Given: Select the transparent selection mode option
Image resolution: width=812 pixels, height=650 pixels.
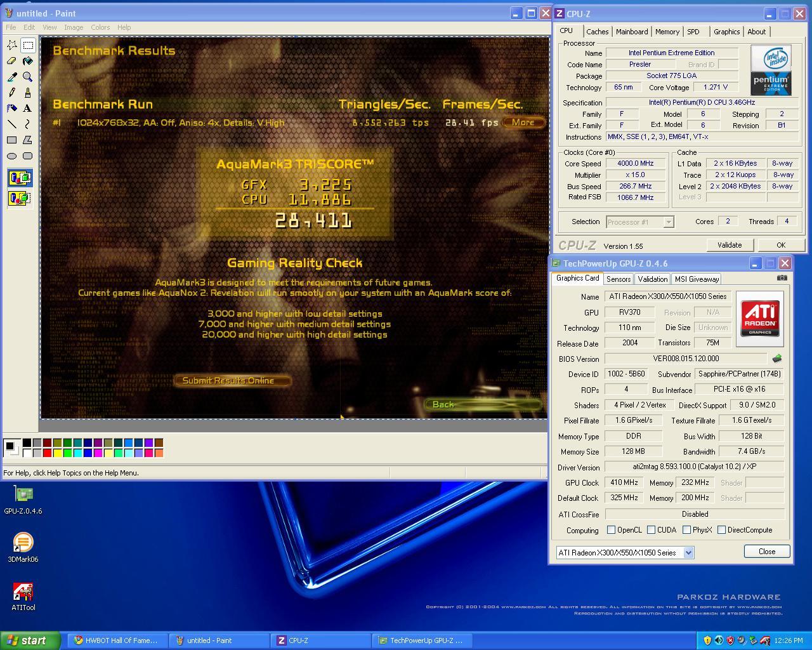Looking at the screenshot, I should point(20,199).
